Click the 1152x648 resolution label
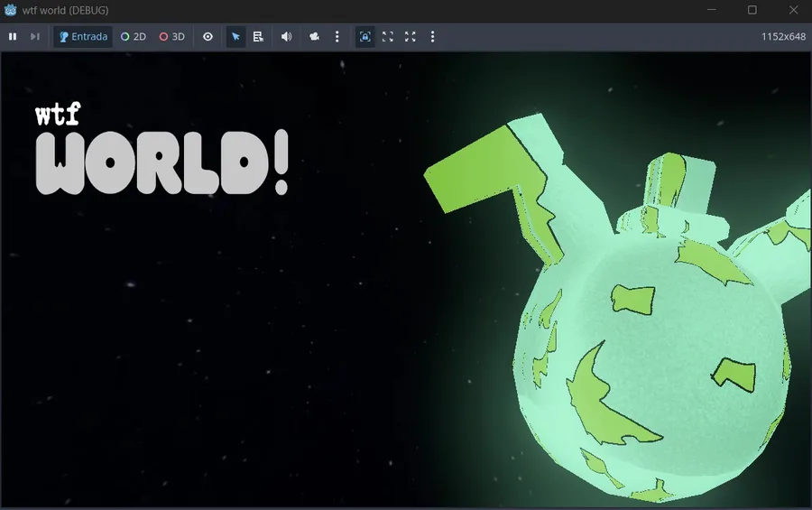The image size is (812, 510). (x=783, y=37)
